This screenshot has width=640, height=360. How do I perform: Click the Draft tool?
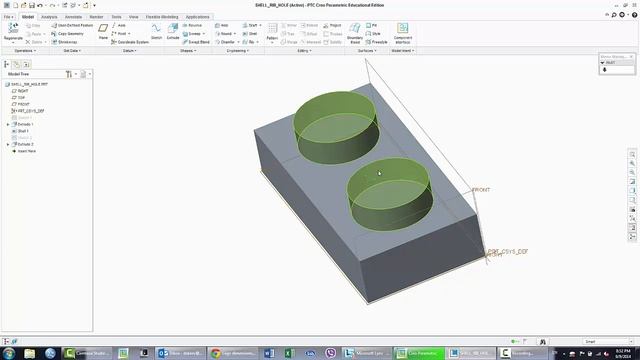pyautogui.click(x=251, y=25)
